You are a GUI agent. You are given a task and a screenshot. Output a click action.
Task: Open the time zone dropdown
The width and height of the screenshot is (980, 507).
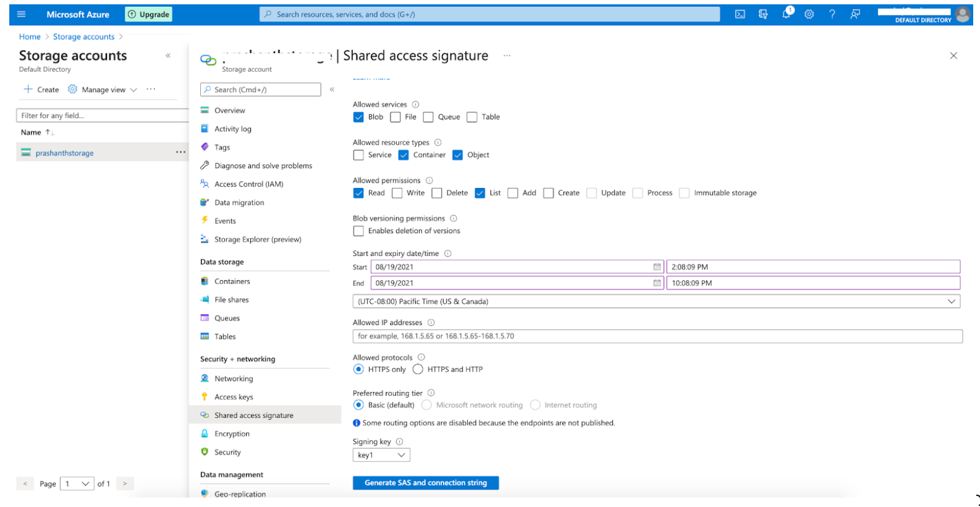656,302
